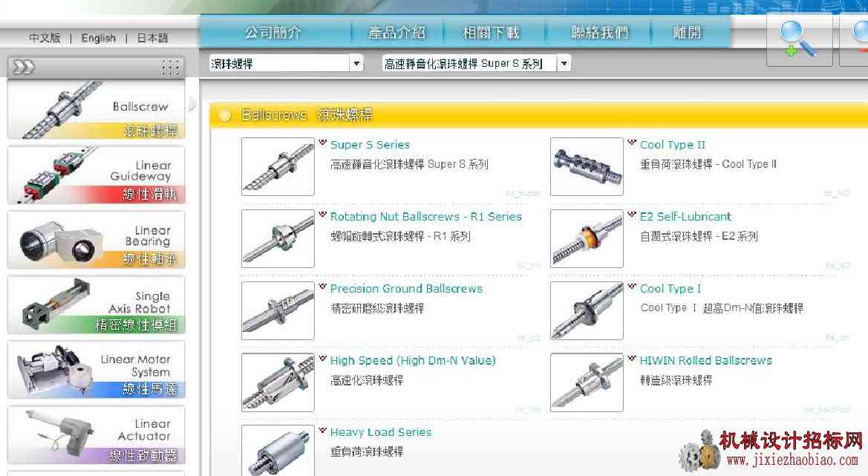Click the text 自潤式滾珠螺桿 - E2 系列
The height and width of the screenshot is (476, 868).
[x=699, y=236]
